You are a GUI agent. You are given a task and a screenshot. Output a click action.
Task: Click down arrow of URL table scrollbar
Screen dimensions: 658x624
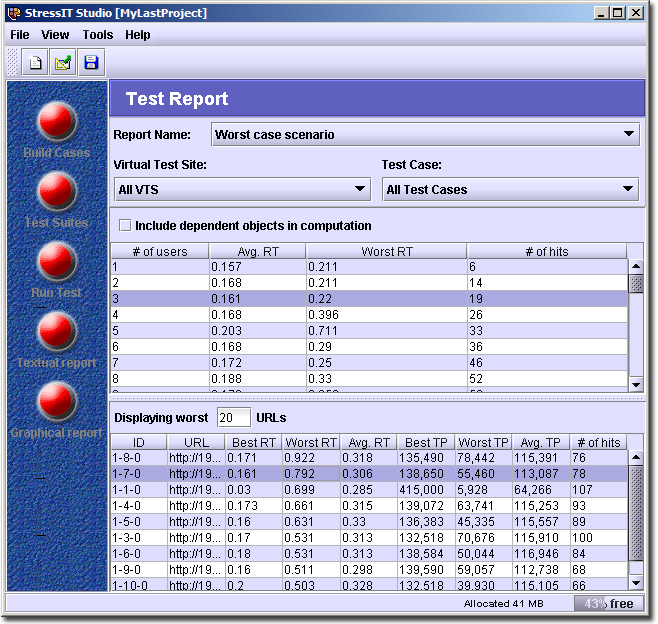tap(636, 583)
